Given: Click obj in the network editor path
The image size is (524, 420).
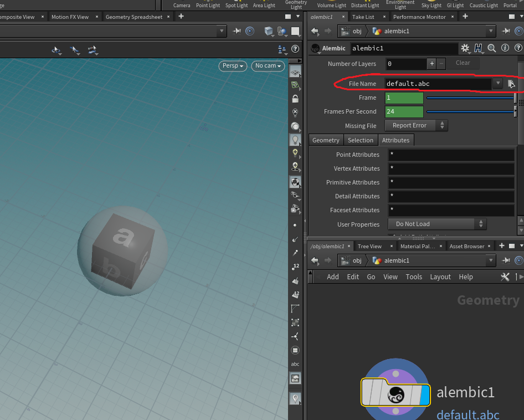Looking at the screenshot, I should click(357, 260).
